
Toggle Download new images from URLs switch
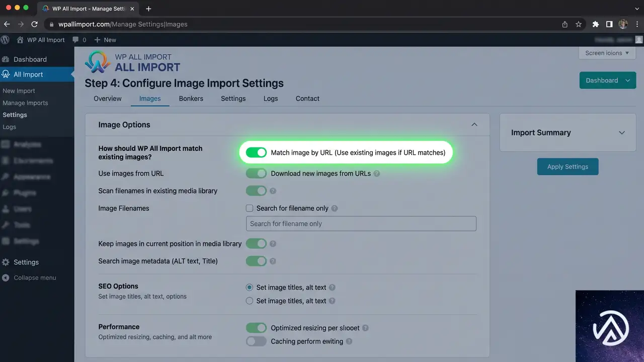click(256, 173)
